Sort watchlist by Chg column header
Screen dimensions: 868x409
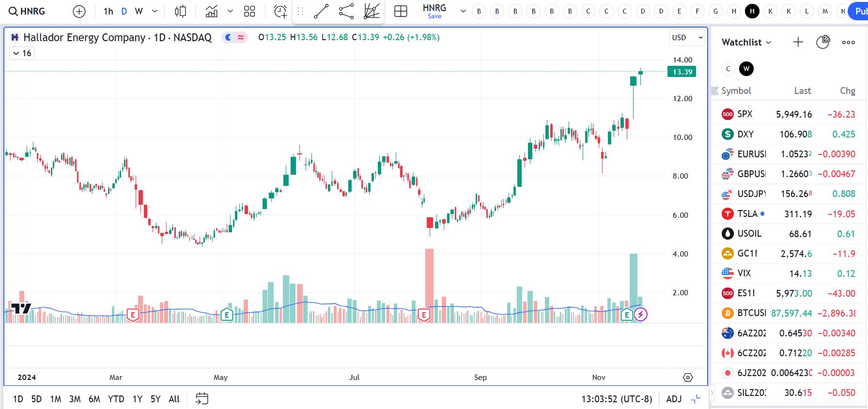(x=847, y=91)
